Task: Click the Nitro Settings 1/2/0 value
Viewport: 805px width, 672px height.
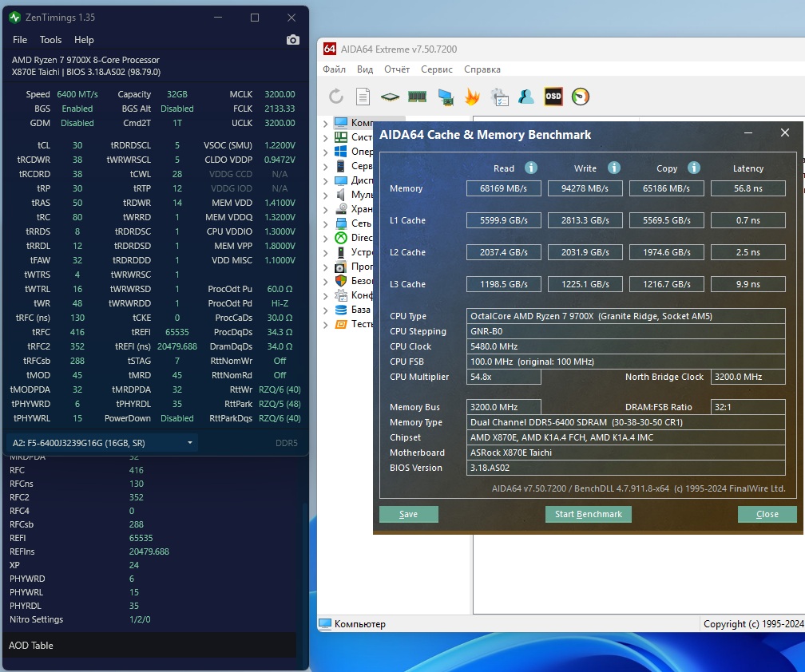Action: coord(140,619)
